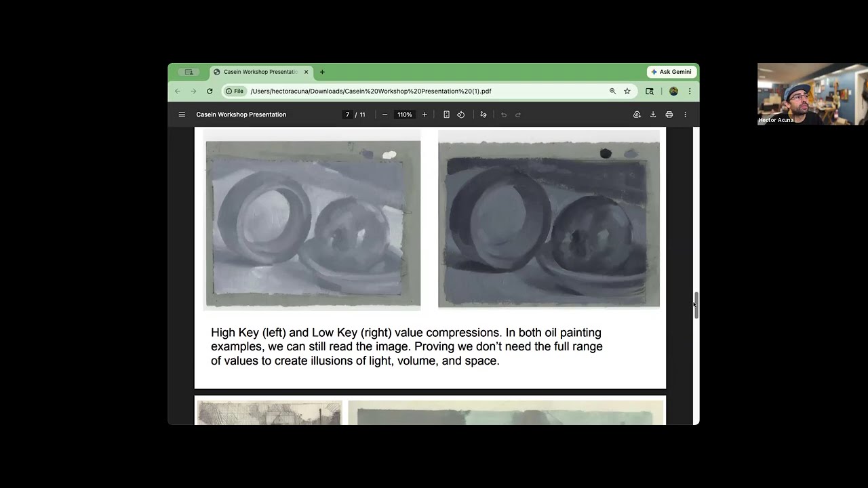Click the PDF undo arrow

pos(503,115)
